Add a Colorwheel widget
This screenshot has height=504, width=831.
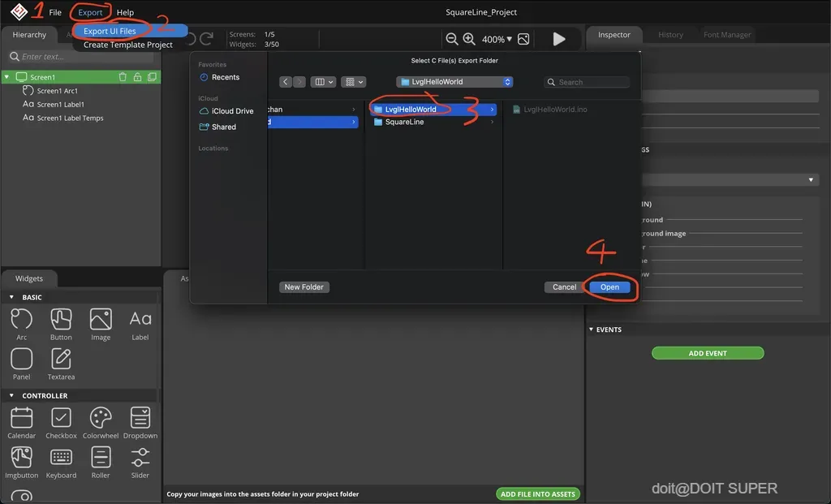coord(101,423)
